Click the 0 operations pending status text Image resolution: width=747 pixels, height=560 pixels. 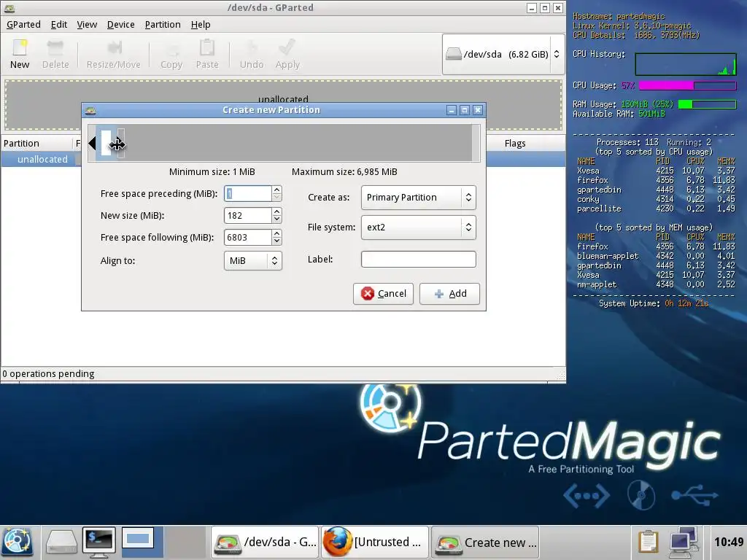48,374
